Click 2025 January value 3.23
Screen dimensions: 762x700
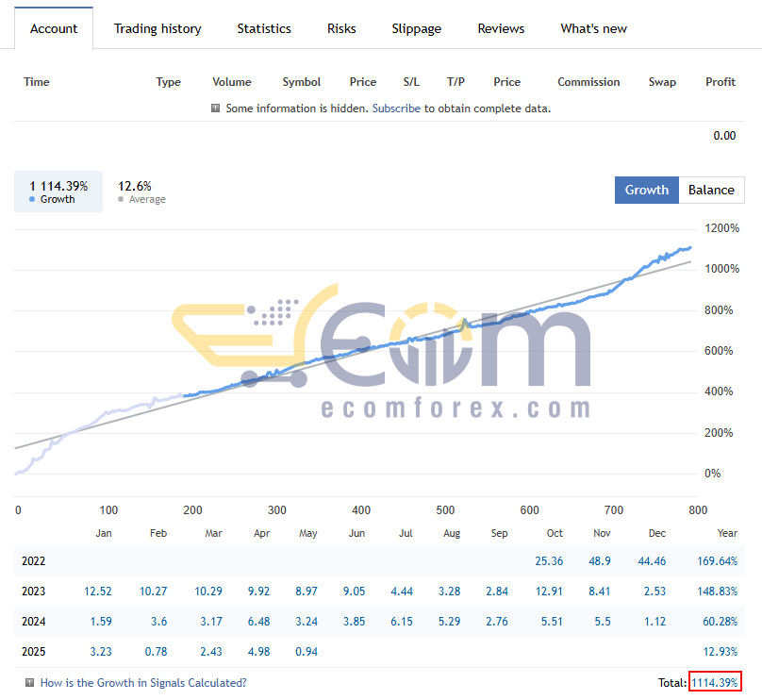coord(101,651)
